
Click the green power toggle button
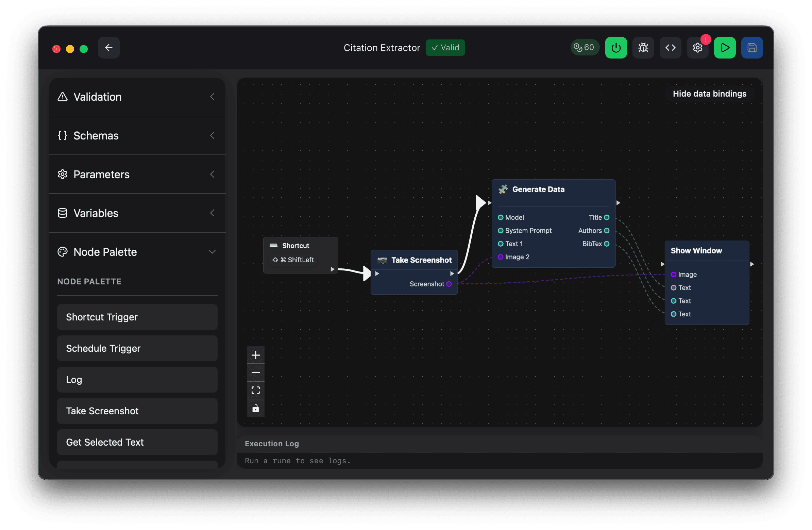tap(616, 47)
